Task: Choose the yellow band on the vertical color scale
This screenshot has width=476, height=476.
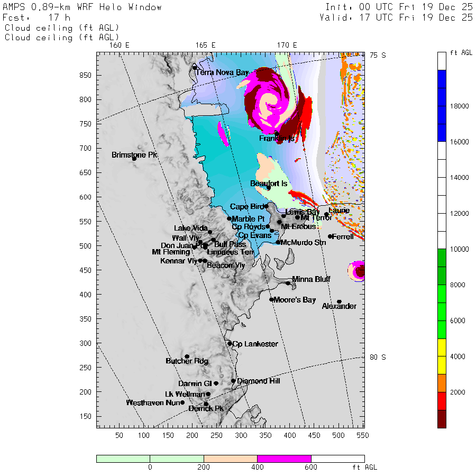Action: [442, 356]
